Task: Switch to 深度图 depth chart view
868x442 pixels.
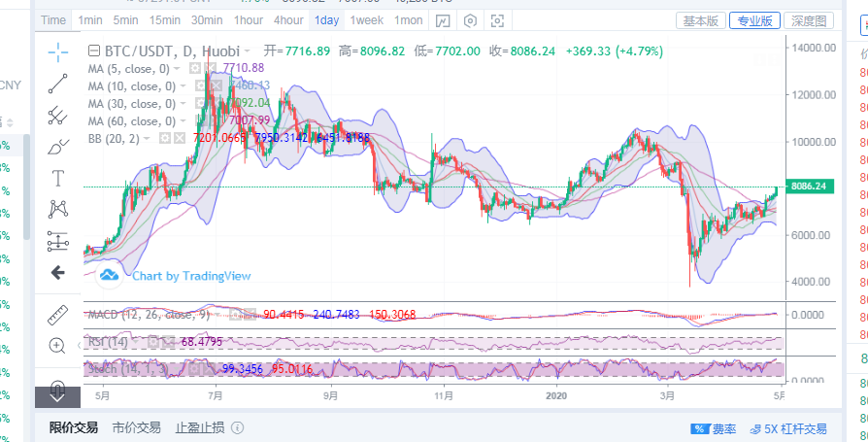Action: point(808,21)
